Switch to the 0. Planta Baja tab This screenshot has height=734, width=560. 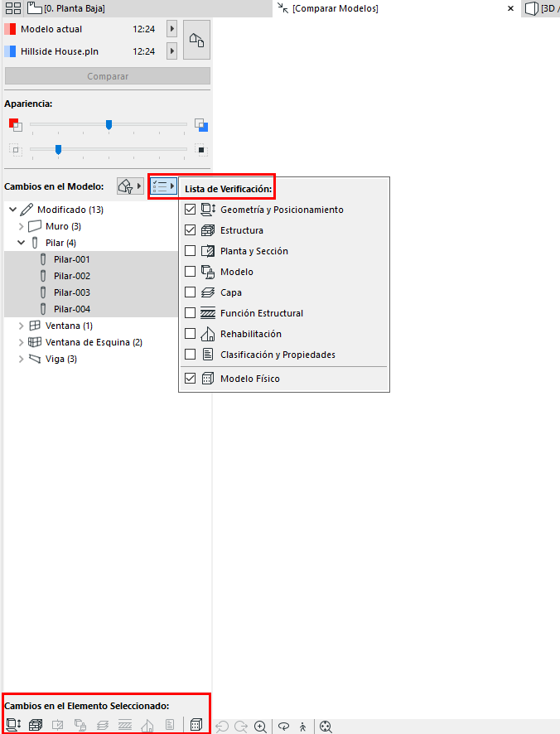click(x=66, y=8)
